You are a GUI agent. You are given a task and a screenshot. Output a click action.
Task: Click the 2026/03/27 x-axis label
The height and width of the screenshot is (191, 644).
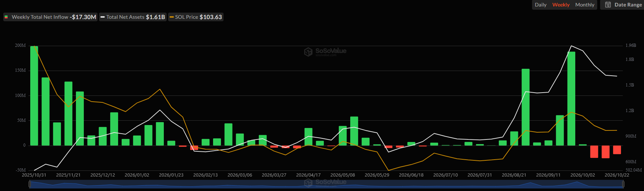click(x=274, y=175)
